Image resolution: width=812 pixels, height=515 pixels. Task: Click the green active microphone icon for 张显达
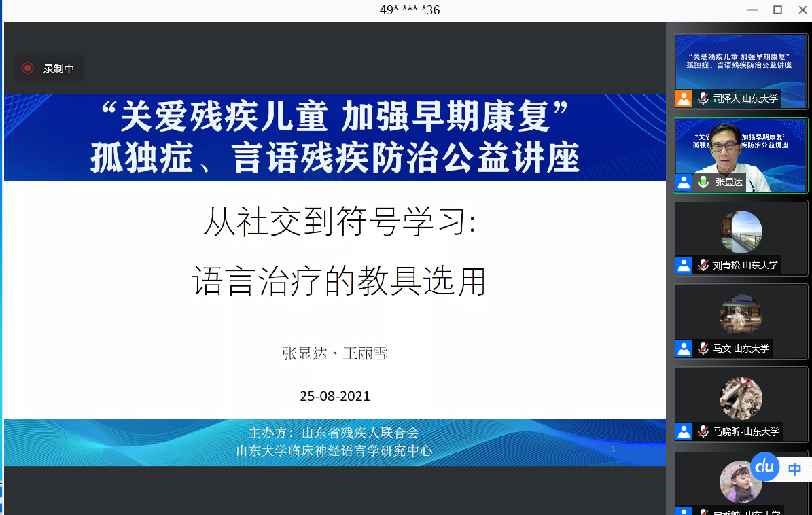click(x=703, y=182)
